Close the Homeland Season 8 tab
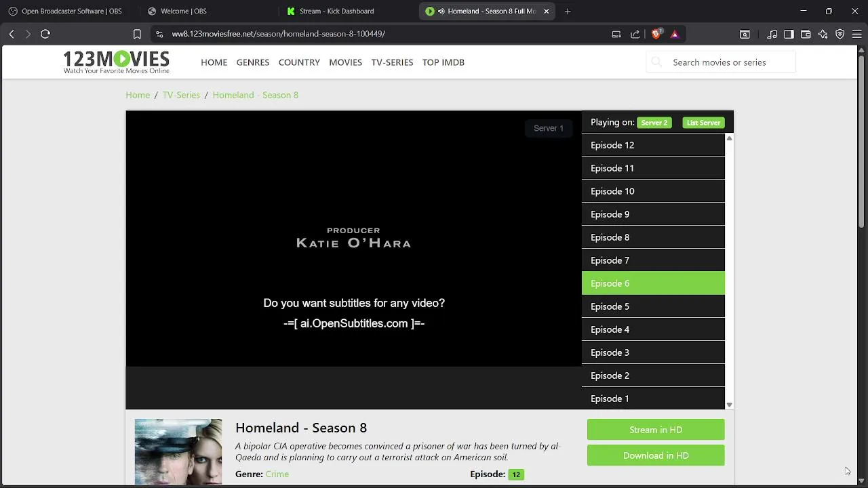This screenshot has height=488, width=868. coord(546,11)
